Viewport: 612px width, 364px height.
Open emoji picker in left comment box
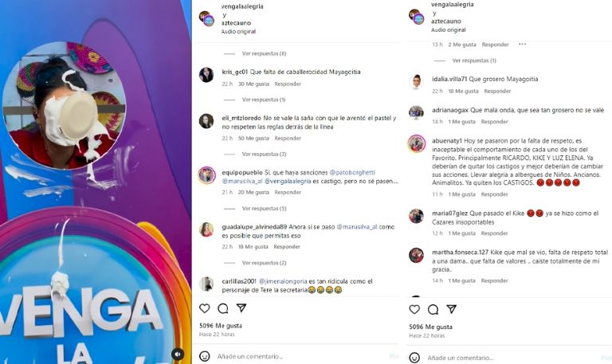click(x=205, y=356)
